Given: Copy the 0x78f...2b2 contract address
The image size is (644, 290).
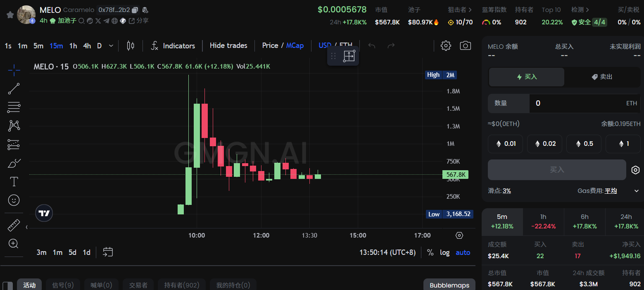Looking at the screenshot, I should coord(135,10).
